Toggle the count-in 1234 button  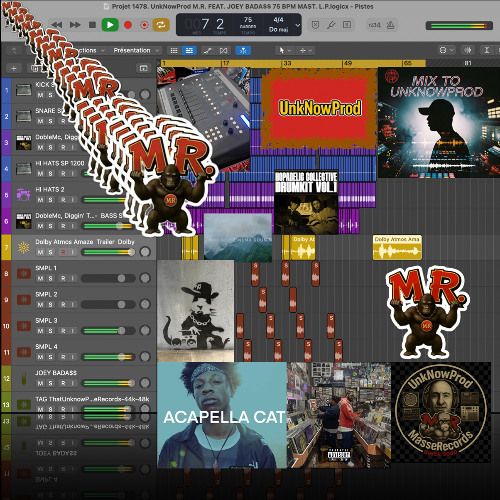coord(375,25)
